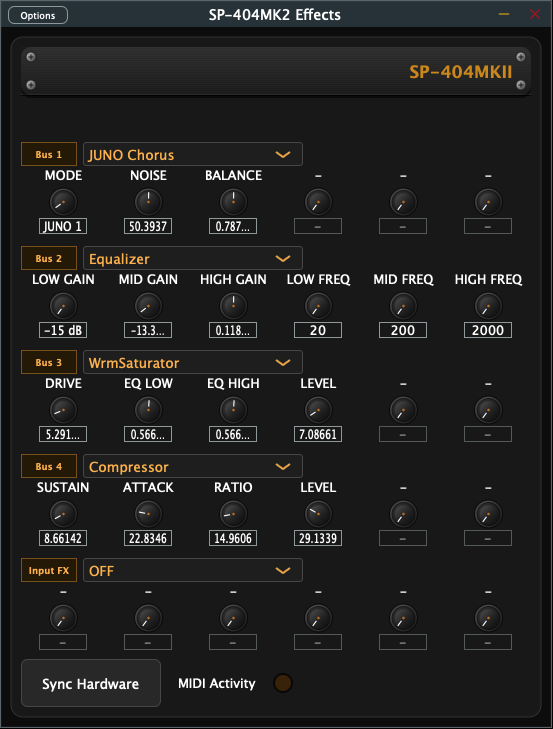
Task: Click the MODE knob on Bus 1
Action: click(63, 202)
